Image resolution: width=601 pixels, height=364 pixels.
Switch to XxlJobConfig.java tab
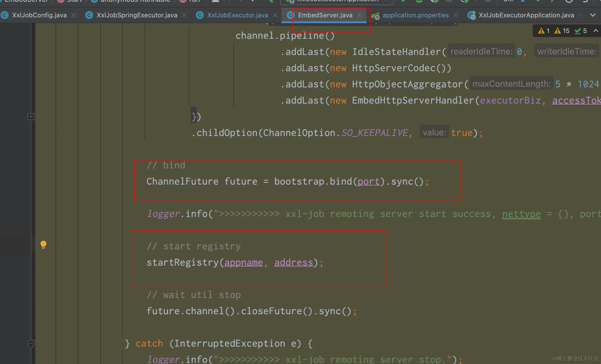click(x=39, y=15)
